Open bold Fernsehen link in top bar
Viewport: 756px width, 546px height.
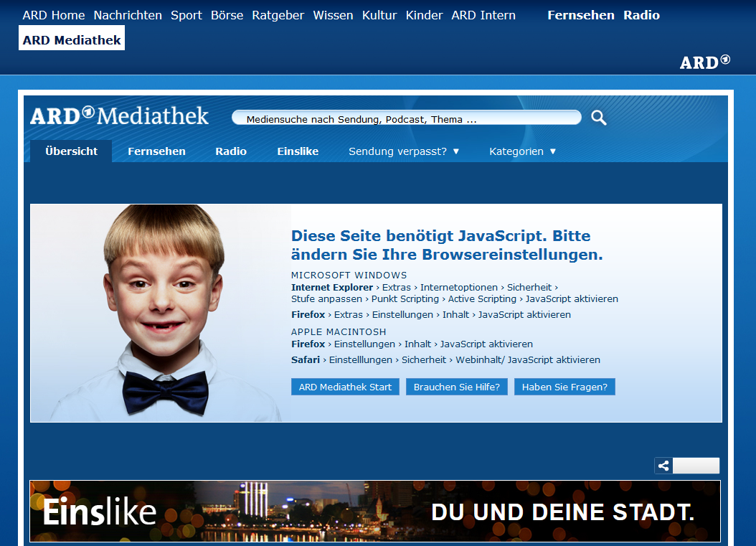[x=581, y=16]
